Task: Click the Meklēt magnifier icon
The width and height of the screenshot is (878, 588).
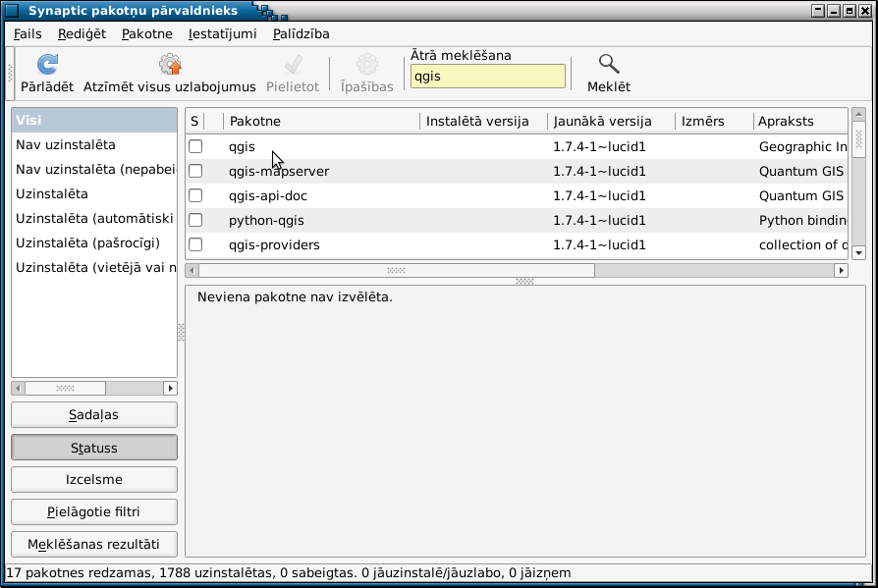Action: 609,65
